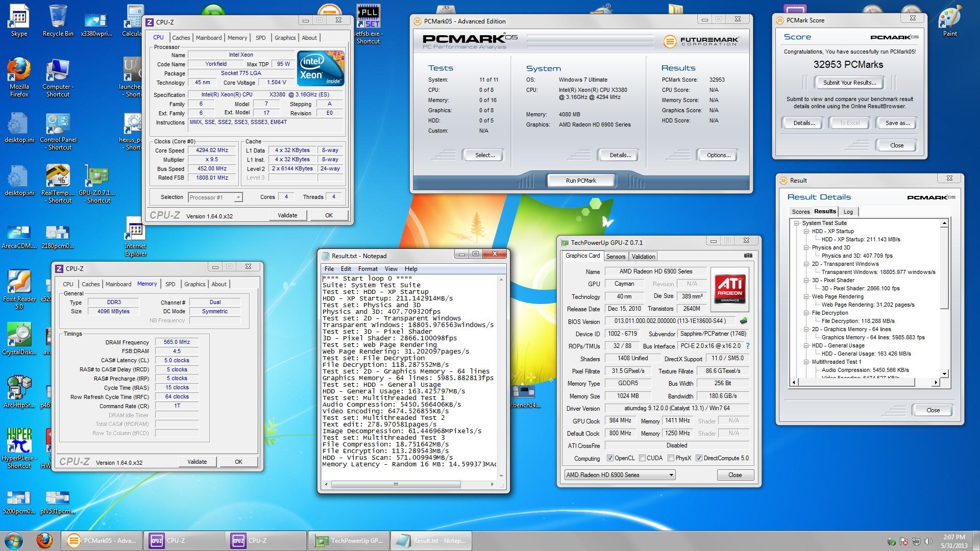Open the Windows Start button
The width and height of the screenshot is (980, 551).
(x=14, y=540)
